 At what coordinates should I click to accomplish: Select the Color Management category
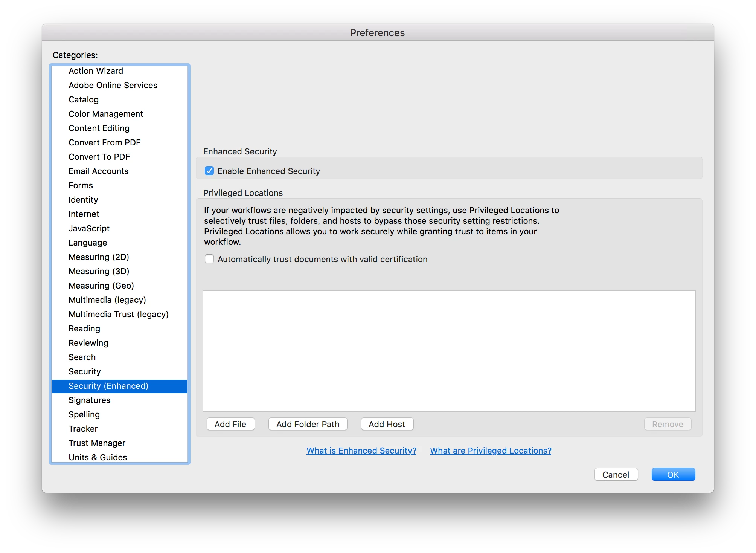point(105,114)
